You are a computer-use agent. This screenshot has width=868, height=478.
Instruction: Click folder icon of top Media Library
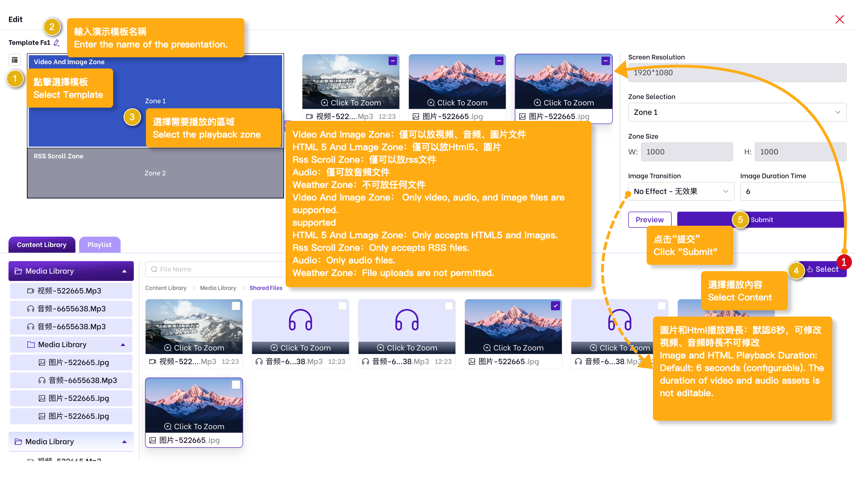[x=18, y=271]
